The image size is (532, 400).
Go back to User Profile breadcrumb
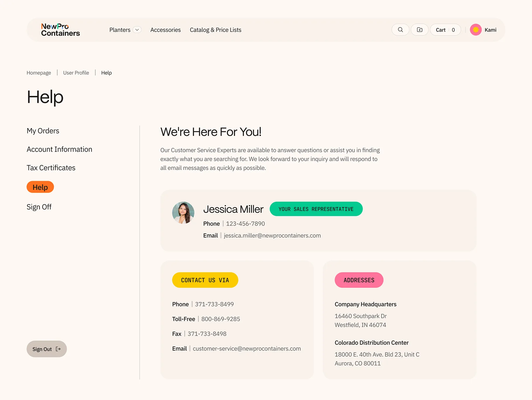(76, 73)
